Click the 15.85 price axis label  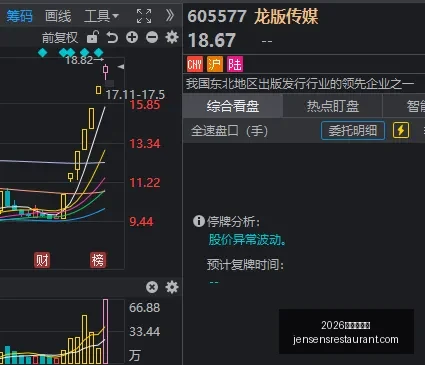[145, 105]
